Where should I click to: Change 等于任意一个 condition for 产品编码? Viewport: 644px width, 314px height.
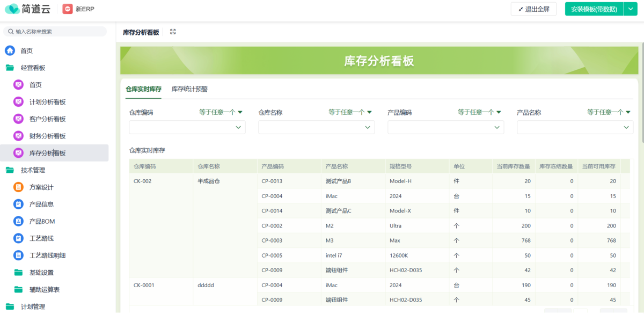coord(480,112)
